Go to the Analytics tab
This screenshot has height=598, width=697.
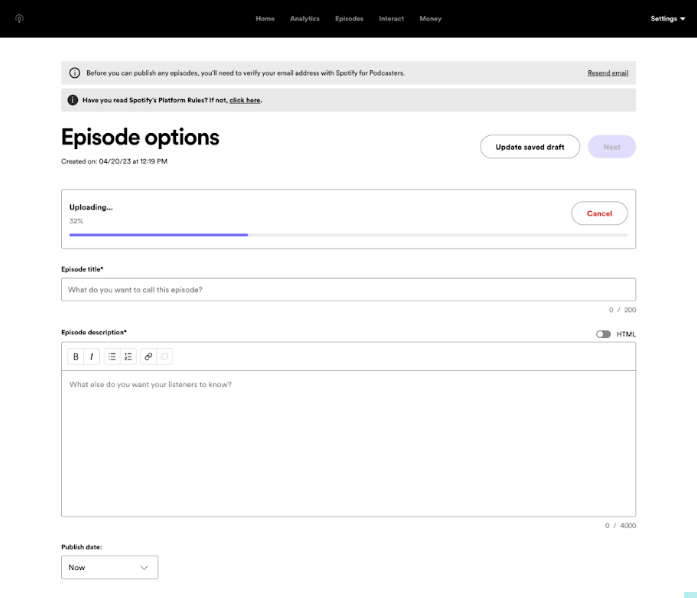click(x=305, y=18)
